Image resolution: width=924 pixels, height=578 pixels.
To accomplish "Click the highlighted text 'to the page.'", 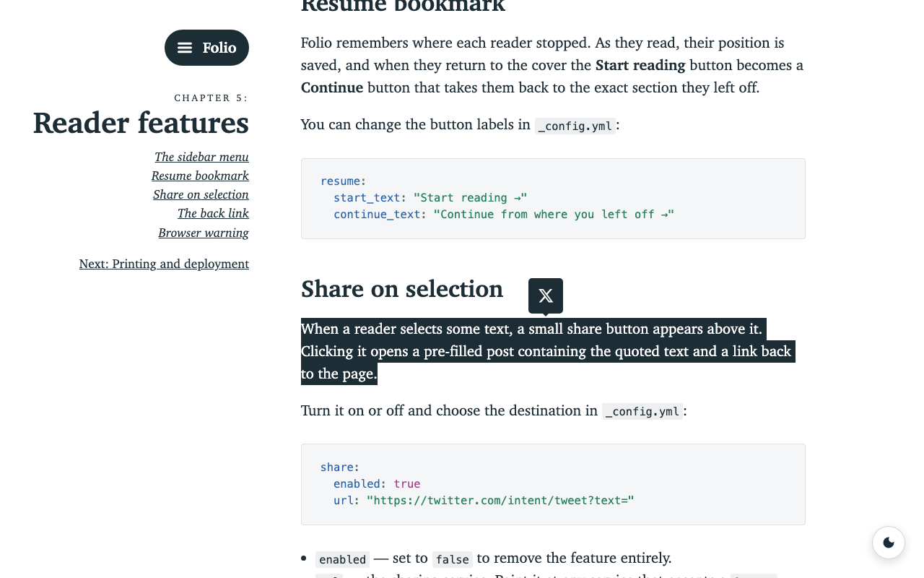I will click(339, 374).
